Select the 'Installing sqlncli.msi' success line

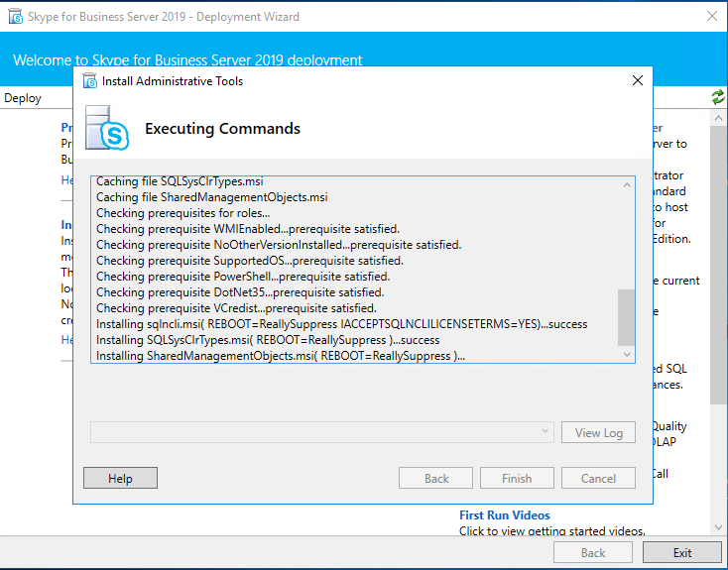[x=342, y=324]
